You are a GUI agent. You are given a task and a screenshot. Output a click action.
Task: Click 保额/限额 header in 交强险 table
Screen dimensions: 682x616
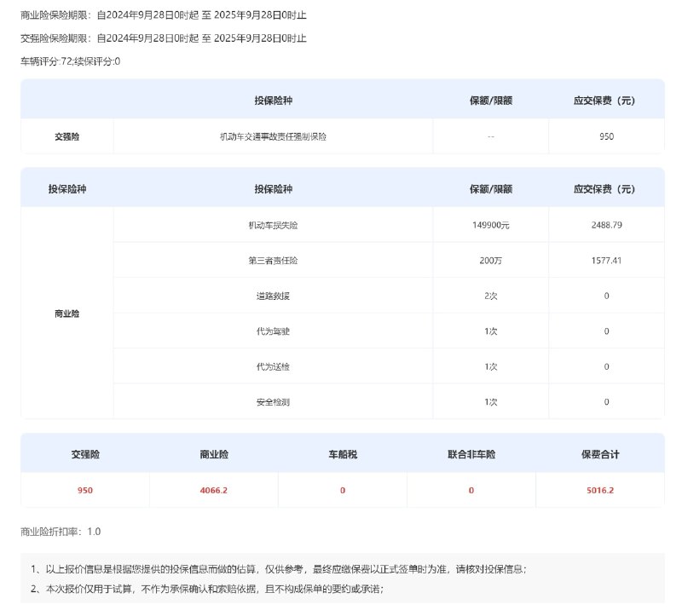tap(491, 101)
